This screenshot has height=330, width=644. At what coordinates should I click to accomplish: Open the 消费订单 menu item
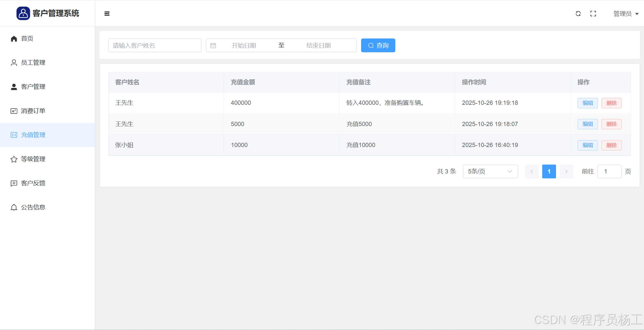click(33, 111)
